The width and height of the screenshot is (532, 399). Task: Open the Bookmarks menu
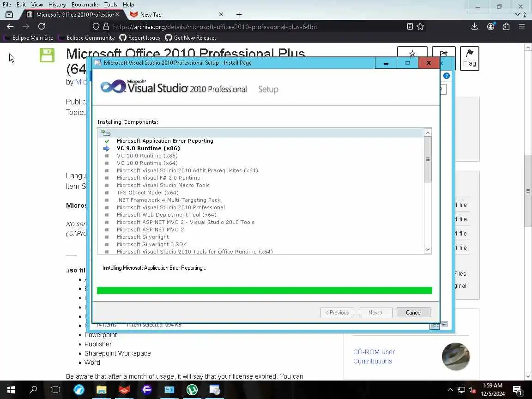85,5
